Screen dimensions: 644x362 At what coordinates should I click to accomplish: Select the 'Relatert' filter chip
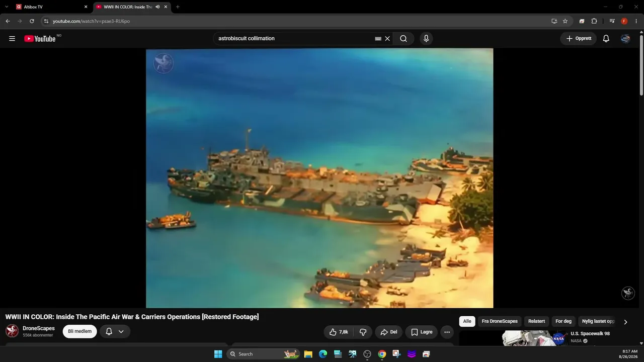(x=536, y=321)
